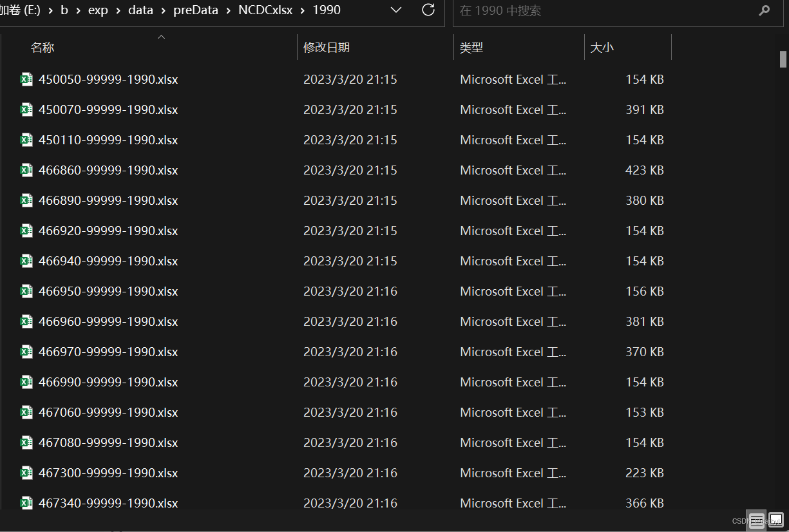The width and height of the screenshot is (789, 532).
Task: Click the search magnifier icon
Action: coord(765,10)
